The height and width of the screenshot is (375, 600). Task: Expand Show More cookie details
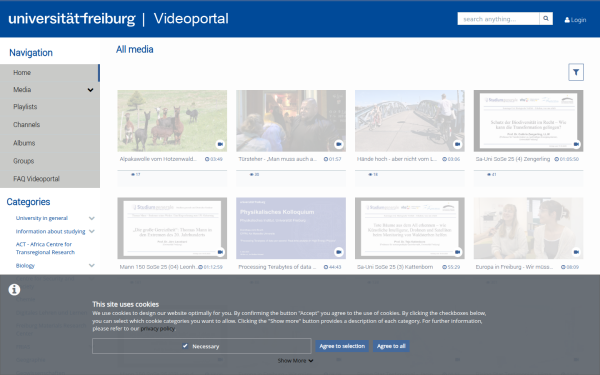pos(295,360)
